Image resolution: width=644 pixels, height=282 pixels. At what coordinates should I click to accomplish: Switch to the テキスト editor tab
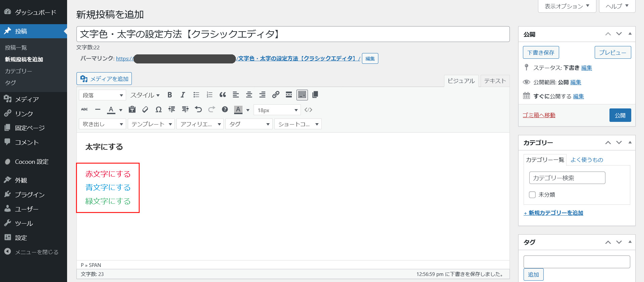point(495,81)
